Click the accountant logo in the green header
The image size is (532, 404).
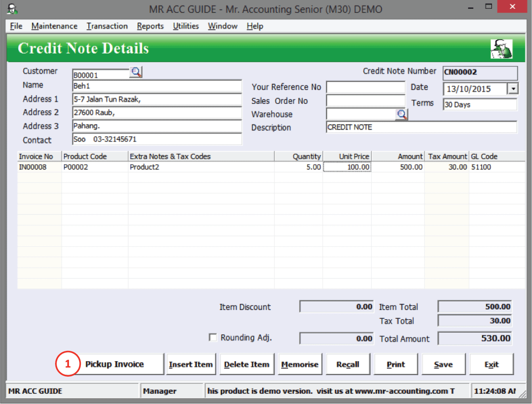point(501,49)
